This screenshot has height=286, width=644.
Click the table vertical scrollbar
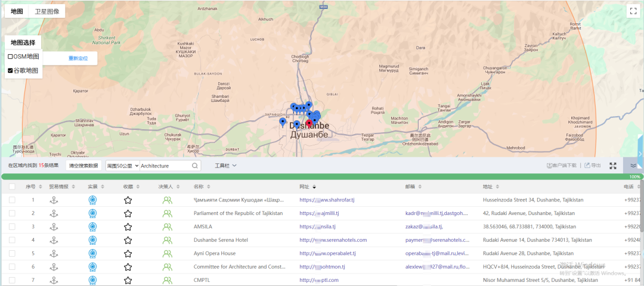(x=642, y=206)
